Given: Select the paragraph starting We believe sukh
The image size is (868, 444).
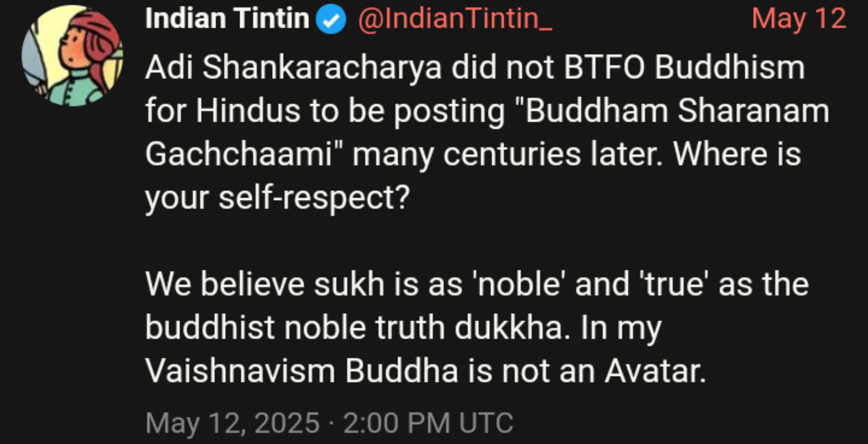Looking at the screenshot, I should click(477, 327).
